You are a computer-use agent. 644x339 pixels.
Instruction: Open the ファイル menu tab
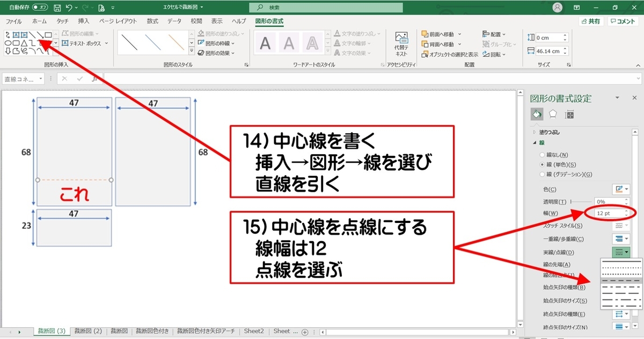(x=14, y=21)
